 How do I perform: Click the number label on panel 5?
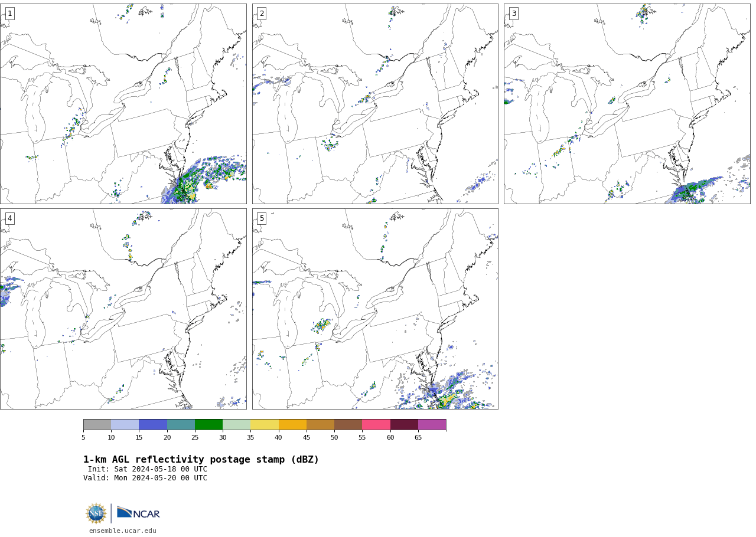[262, 218]
